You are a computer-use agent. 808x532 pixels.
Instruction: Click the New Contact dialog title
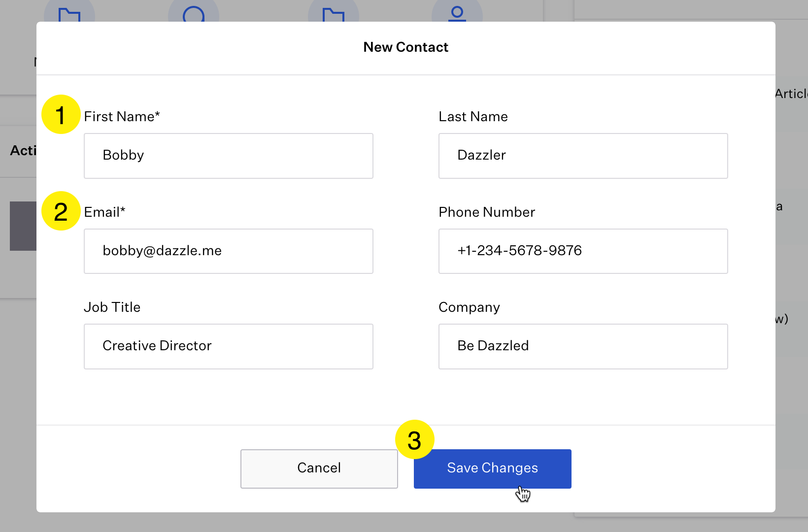click(405, 47)
